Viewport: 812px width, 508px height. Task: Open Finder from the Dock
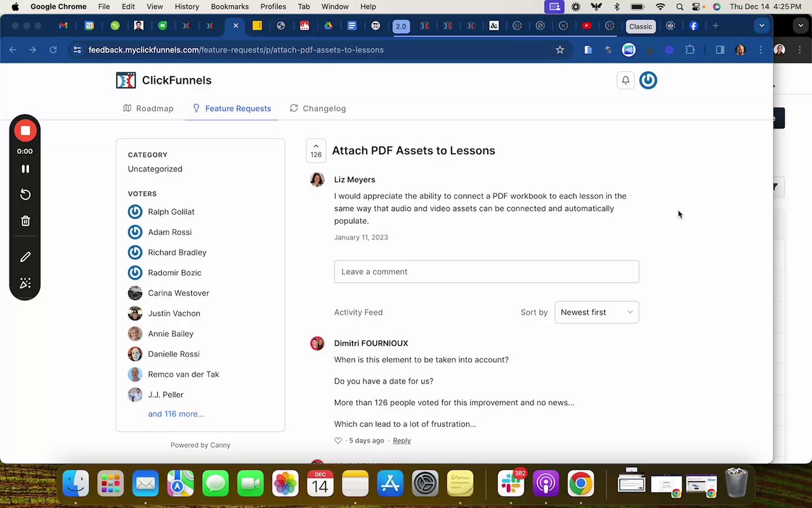(x=75, y=484)
